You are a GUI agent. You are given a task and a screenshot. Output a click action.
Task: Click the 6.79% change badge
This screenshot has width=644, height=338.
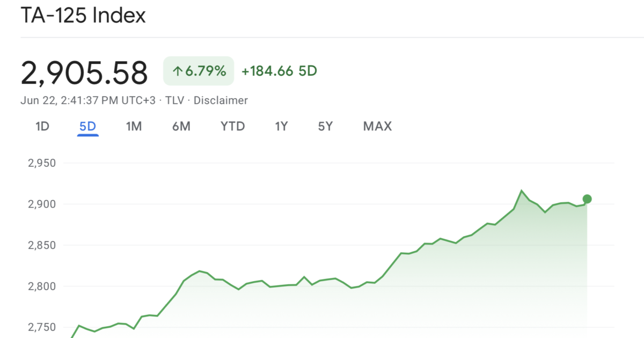199,71
